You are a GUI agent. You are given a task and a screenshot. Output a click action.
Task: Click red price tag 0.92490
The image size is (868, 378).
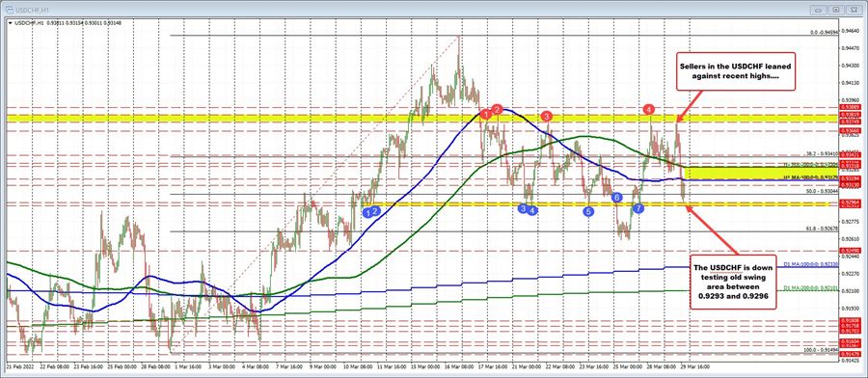tap(850, 251)
